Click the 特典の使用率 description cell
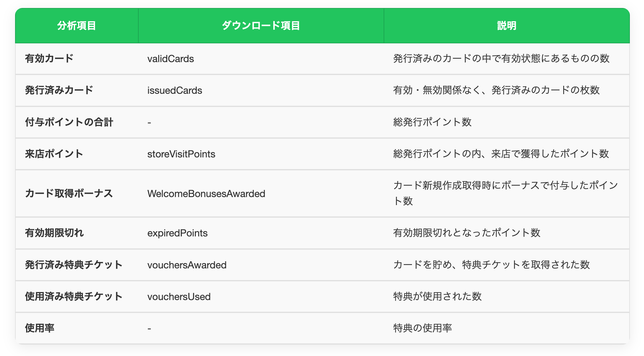This screenshot has height=356, width=644. pos(422,328)
